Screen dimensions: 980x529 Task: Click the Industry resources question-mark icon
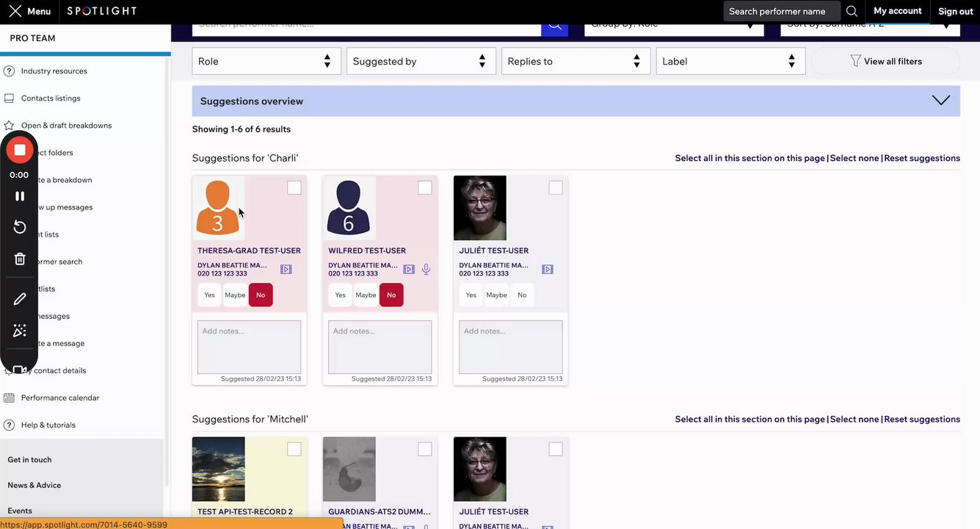pos(9,71)
